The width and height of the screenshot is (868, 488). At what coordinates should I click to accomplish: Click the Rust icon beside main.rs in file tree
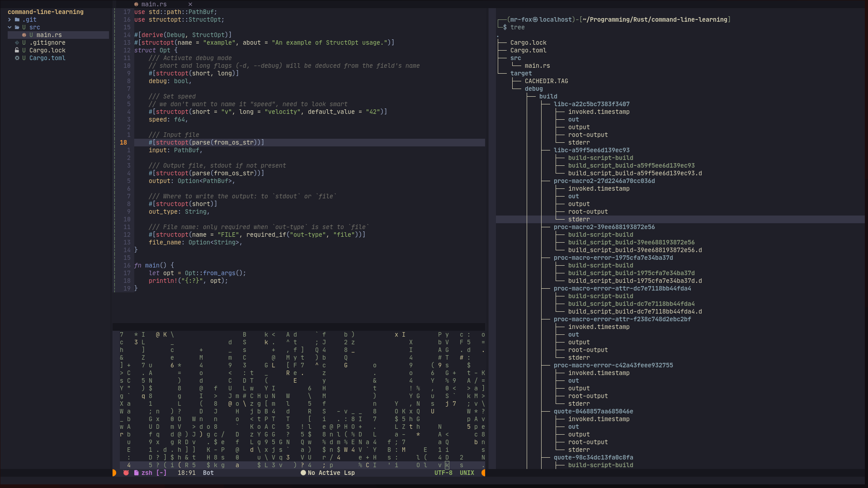click(x=24, y=35)
